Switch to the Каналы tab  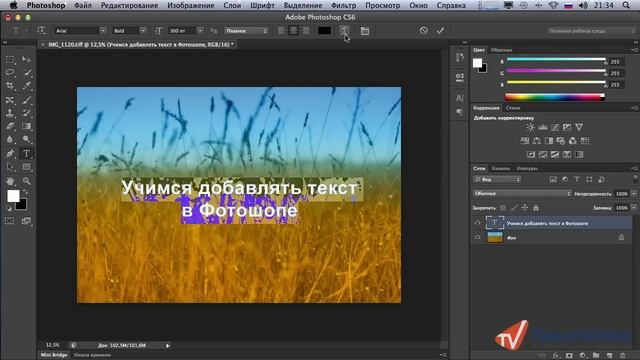point(500,168)
